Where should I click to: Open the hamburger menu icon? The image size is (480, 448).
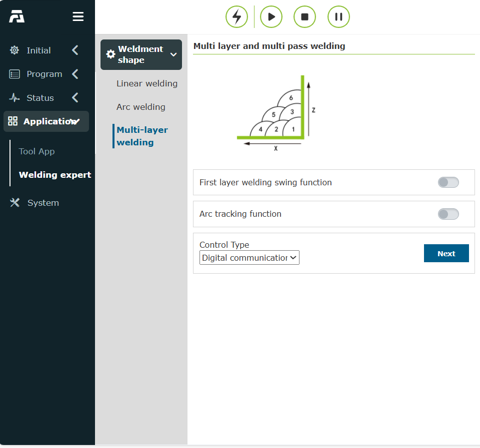pos(78,16)
